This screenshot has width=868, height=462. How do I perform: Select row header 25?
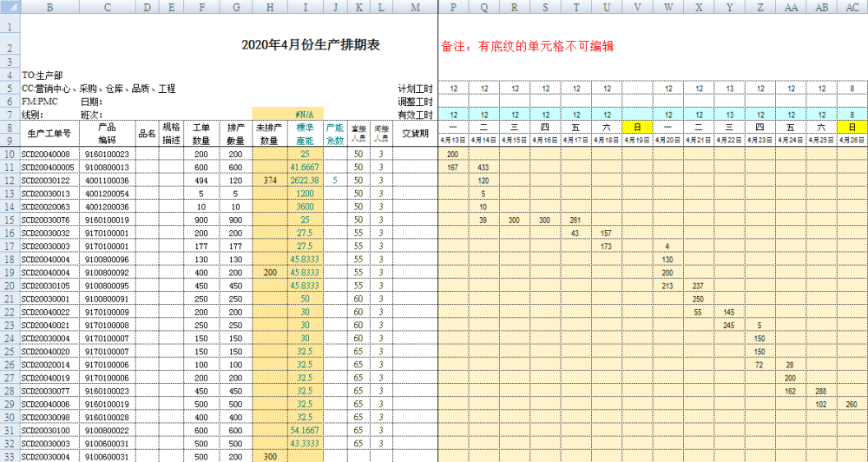point(10,351)
